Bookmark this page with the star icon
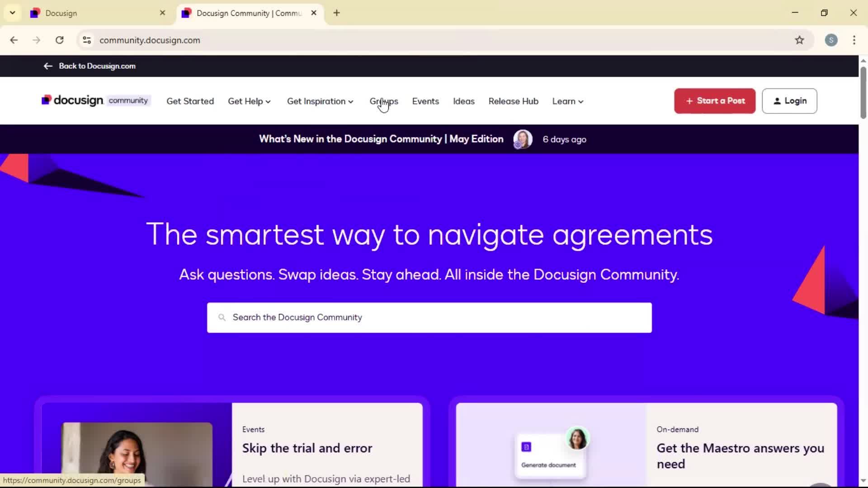 (799, 40)
